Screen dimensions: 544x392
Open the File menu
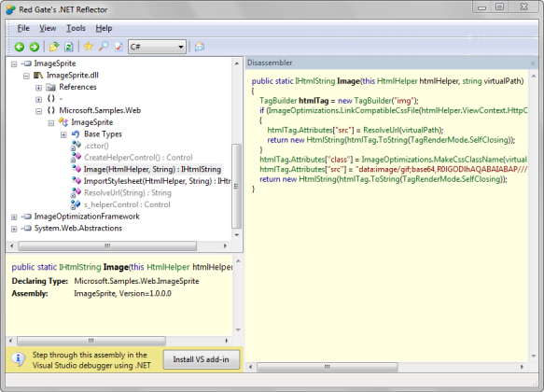(23, 28)
